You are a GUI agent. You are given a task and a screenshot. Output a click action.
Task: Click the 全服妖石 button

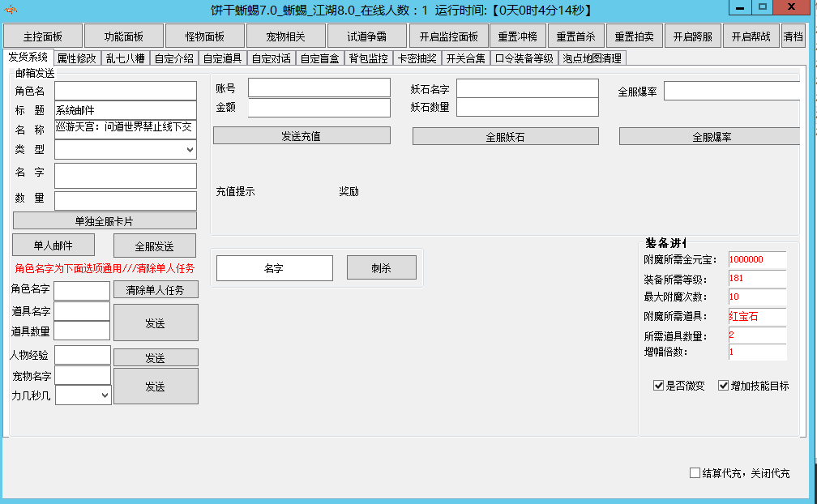(505, 137)
